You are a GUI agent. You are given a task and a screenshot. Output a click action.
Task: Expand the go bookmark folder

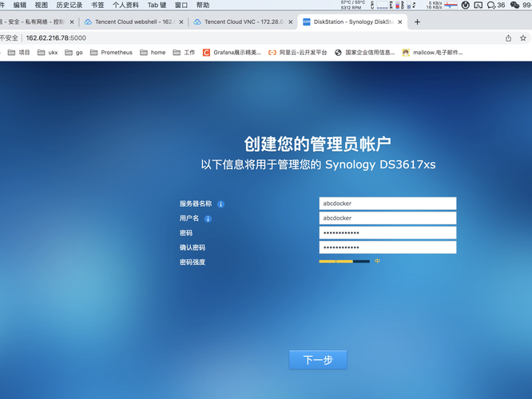[x=73, y=53]
